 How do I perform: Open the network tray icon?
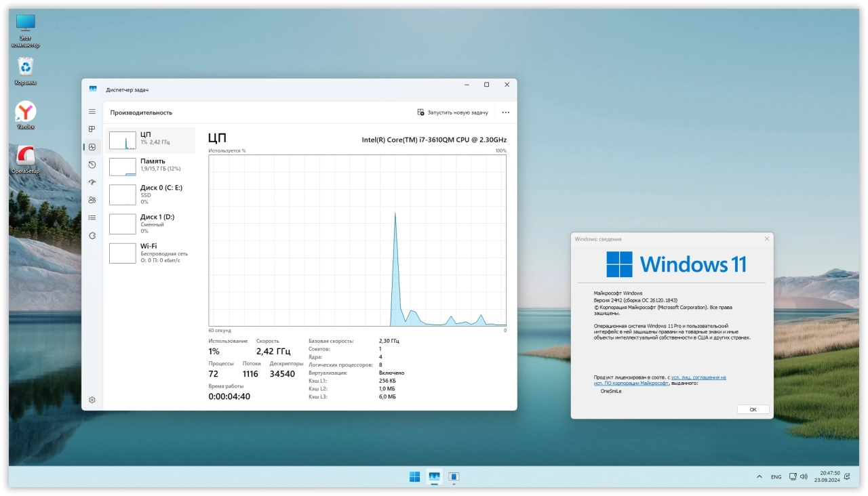[x=793, y=477]
